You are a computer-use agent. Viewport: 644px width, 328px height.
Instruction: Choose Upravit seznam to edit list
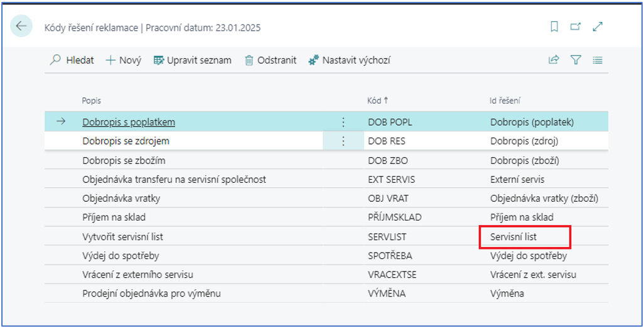pyautogui.click(x=193, y=60)
